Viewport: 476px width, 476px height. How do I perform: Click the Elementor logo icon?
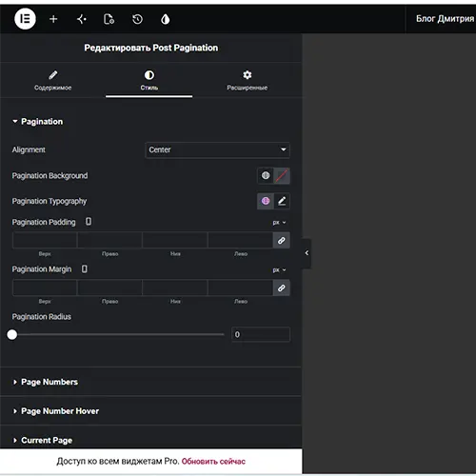tap(25, 19)
